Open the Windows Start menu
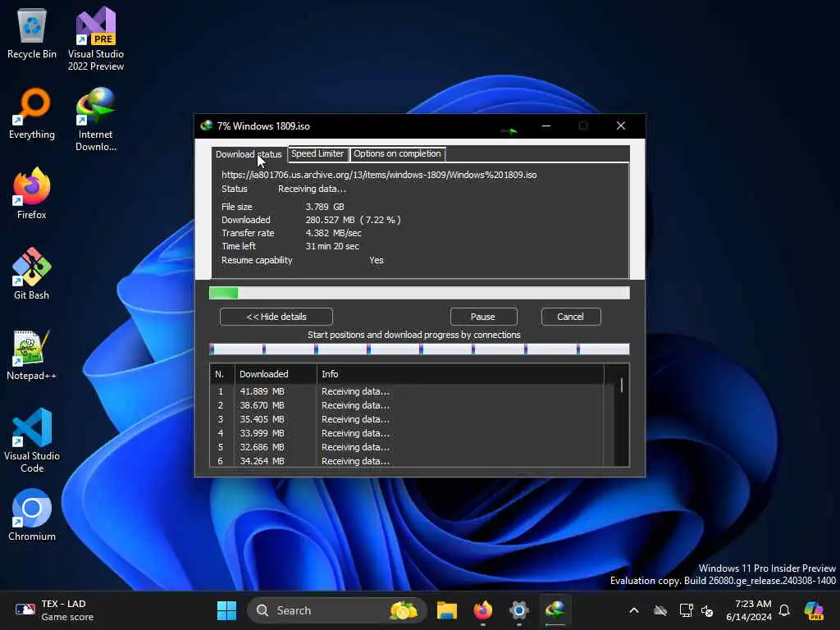 click(226, 610)
